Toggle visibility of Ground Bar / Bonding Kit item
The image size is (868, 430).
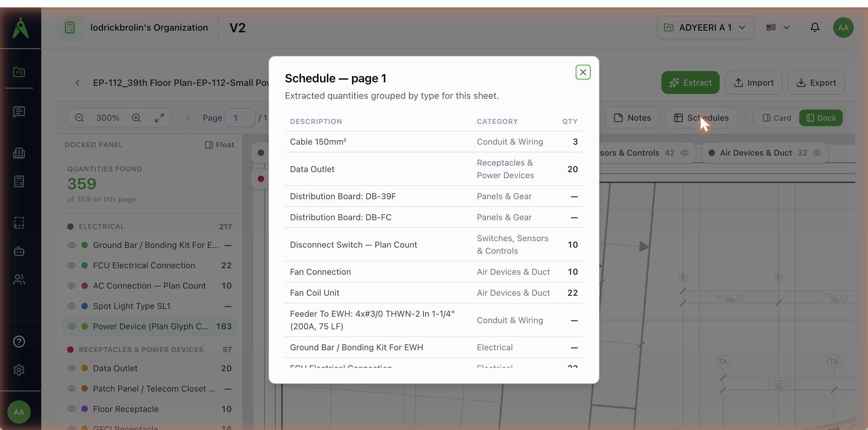tap(71, 245)
